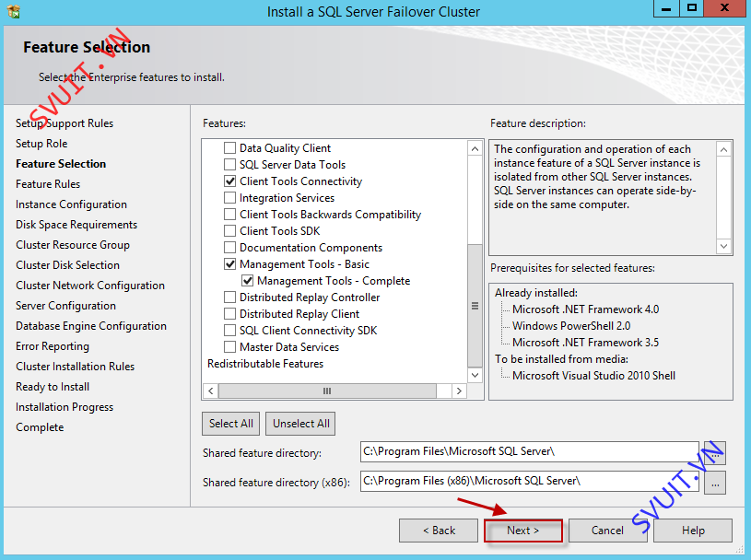Image resolution: width=751 pixels, height=560 pixels.
Task: Select Cluster Resource Group step
Action: click(x=73, y=245)
